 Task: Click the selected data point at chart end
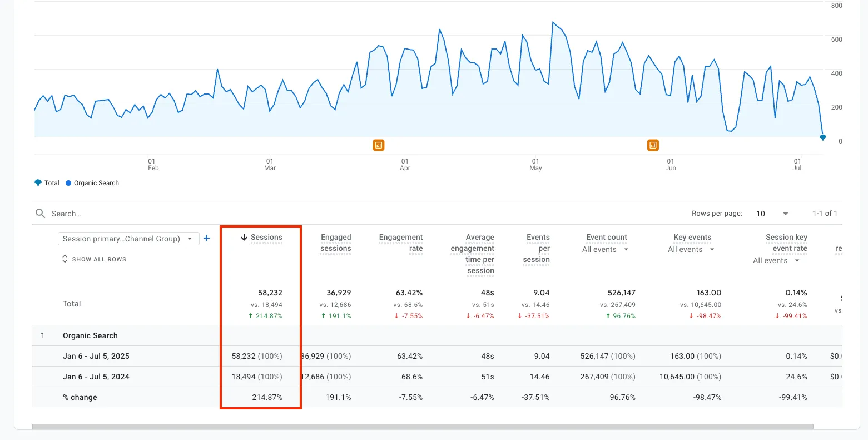(x=822, y=137)
